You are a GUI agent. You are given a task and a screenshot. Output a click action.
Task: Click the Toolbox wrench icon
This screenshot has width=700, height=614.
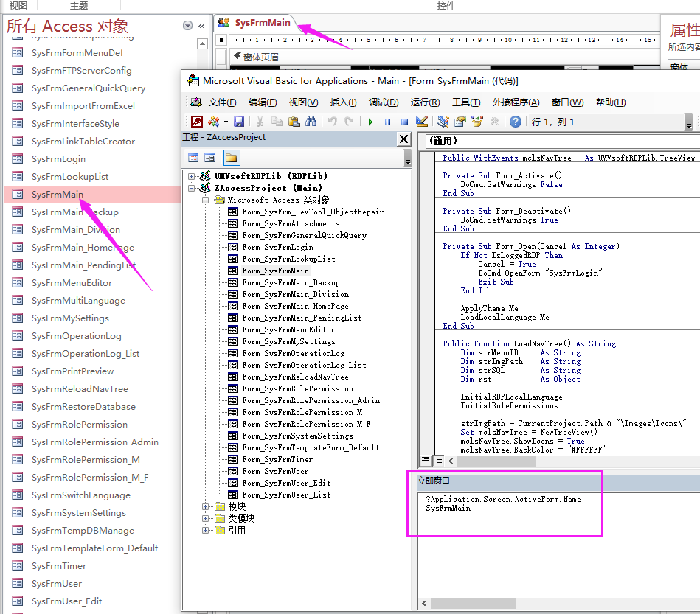pyautogui.click(x=494, y=122)
